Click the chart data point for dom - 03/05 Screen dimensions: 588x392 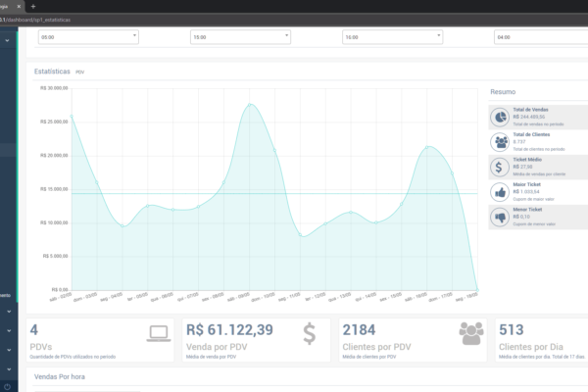[97, 182]
